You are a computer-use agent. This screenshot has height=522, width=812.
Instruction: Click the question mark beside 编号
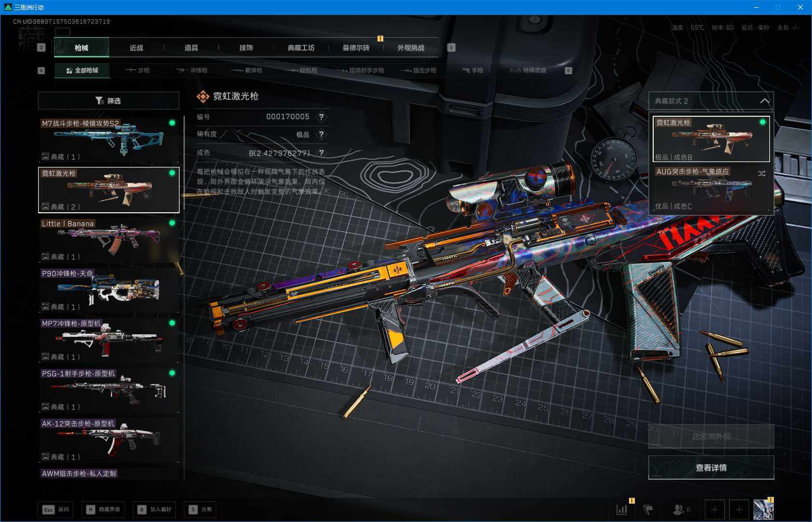(x=321, y=117)
